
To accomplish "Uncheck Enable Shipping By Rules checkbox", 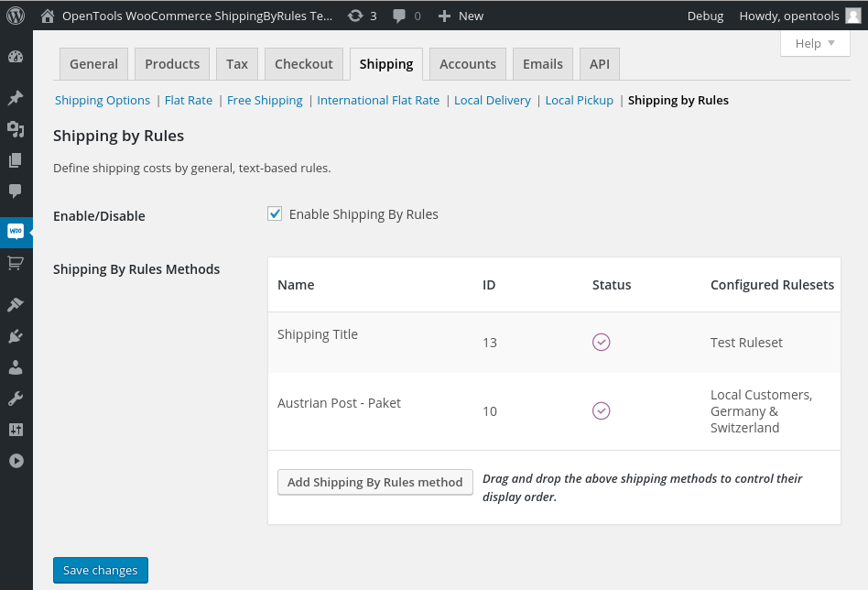I will point(275,214).
